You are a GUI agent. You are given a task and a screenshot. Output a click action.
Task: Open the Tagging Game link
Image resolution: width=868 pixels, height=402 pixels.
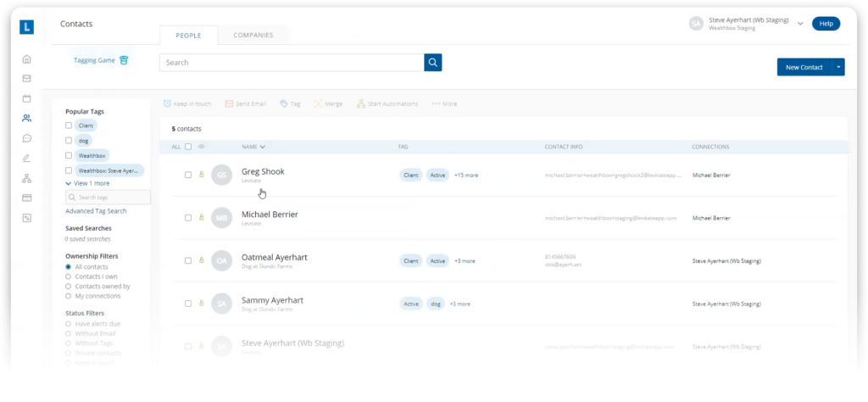(95, 60)
